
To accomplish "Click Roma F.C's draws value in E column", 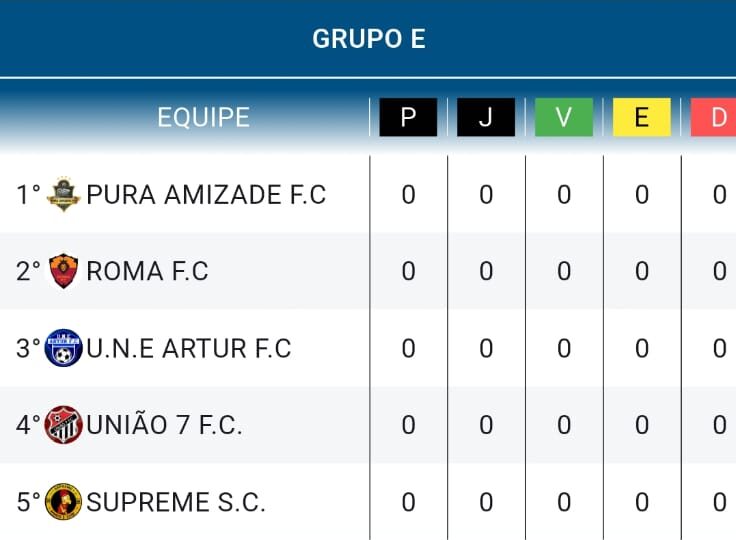I will [x=642, y=271].
